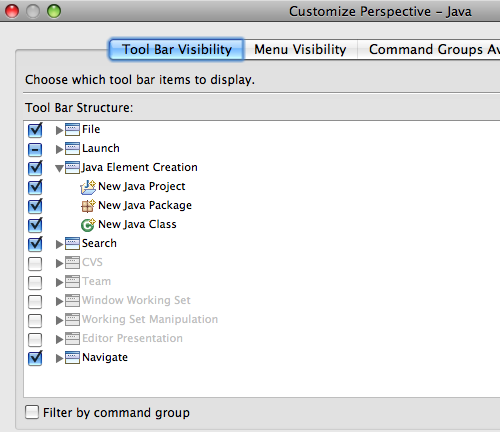Select the Tool Bar Visibility tab
Image resolution: width=500 pixels, height=432 pixels.
(176, 49)
